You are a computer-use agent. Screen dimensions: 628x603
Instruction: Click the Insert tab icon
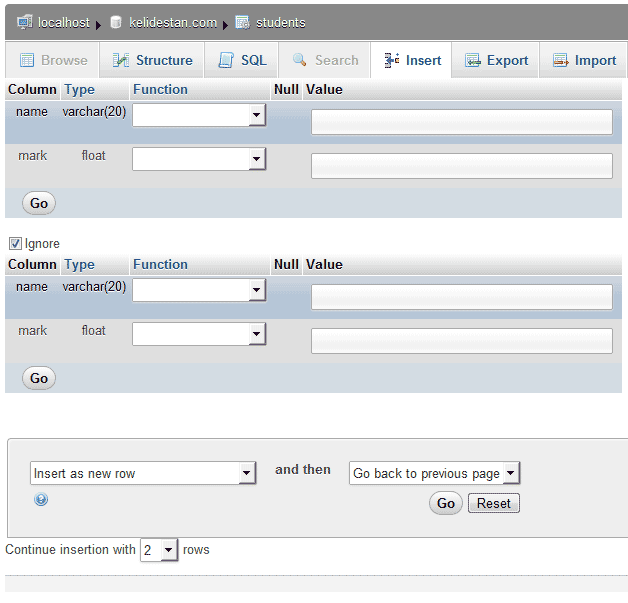(x=392, y=60)
